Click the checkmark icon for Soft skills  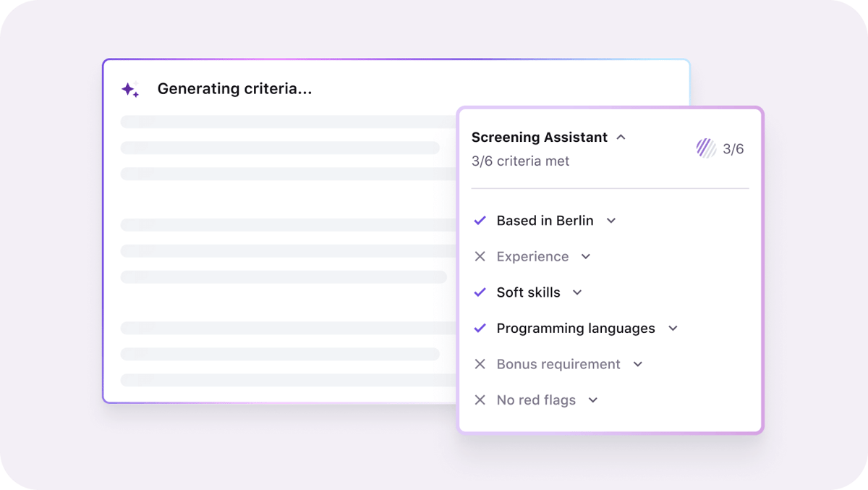click(x=480, y=292)
